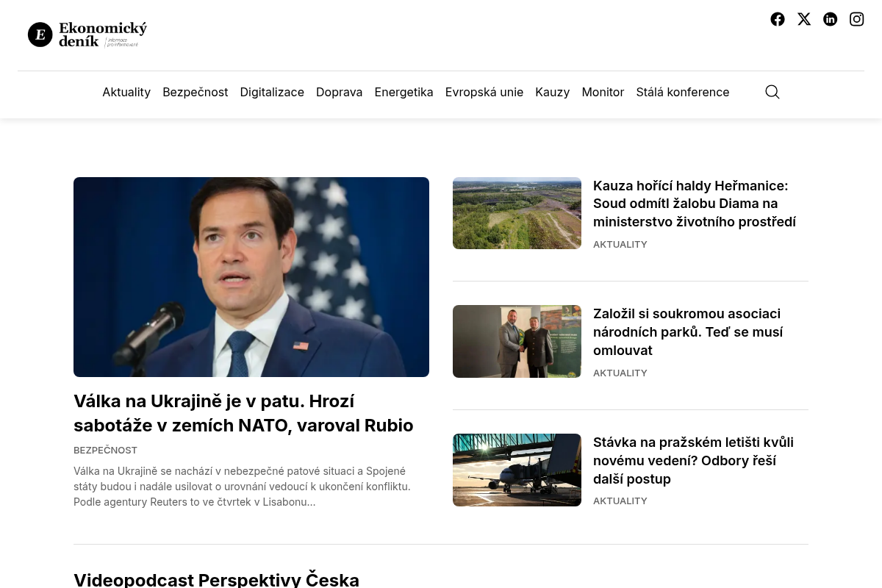Open the Monitor menu section
The width and height of the screenshot is (882, 588).
pyautogui.click(x=603, y=92)
